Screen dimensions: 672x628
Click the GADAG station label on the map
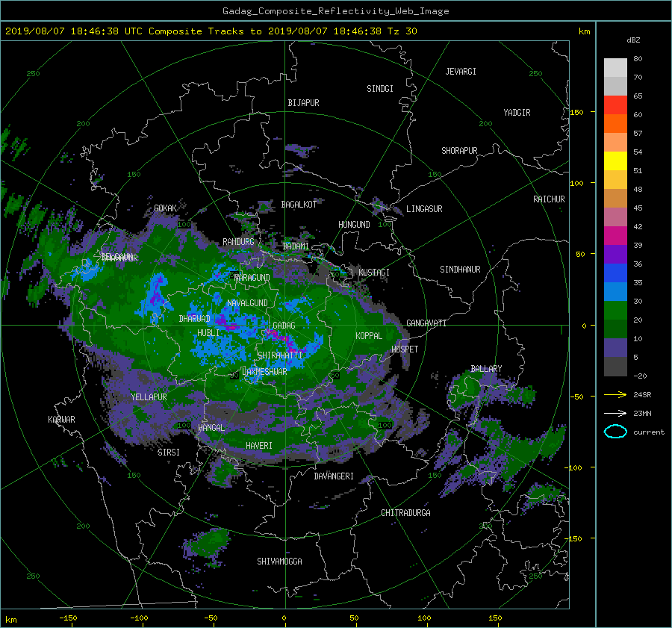(284, 326)
